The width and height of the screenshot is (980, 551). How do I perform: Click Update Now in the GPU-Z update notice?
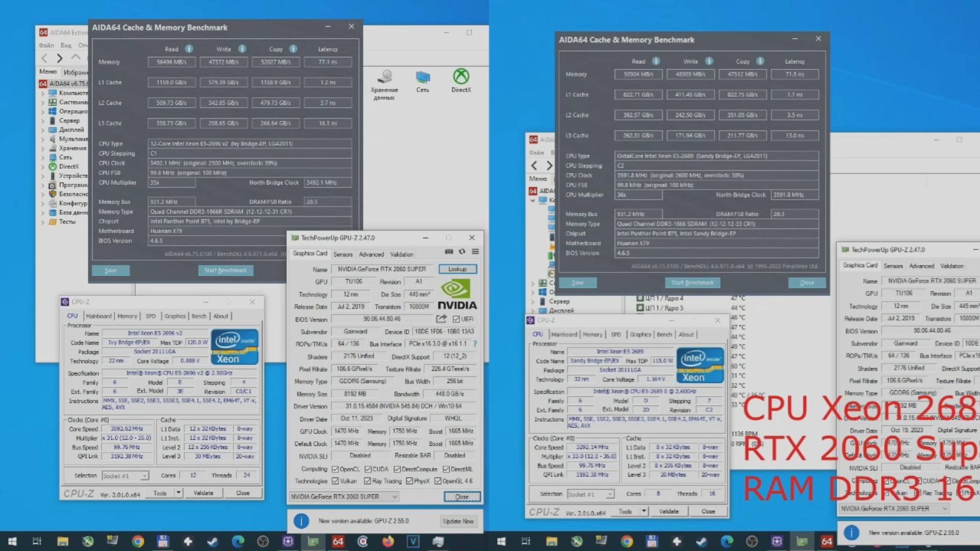[458, 521]
